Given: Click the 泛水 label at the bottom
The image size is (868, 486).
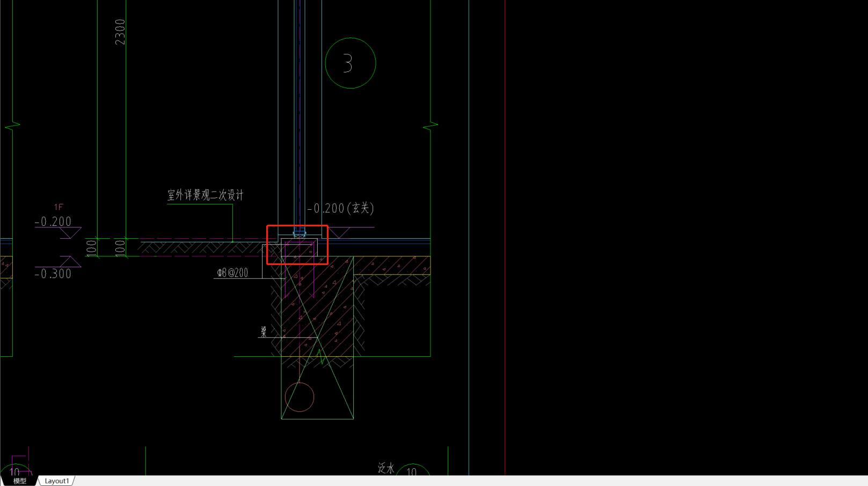Looking at the screenshot, I should pos(386,468).
